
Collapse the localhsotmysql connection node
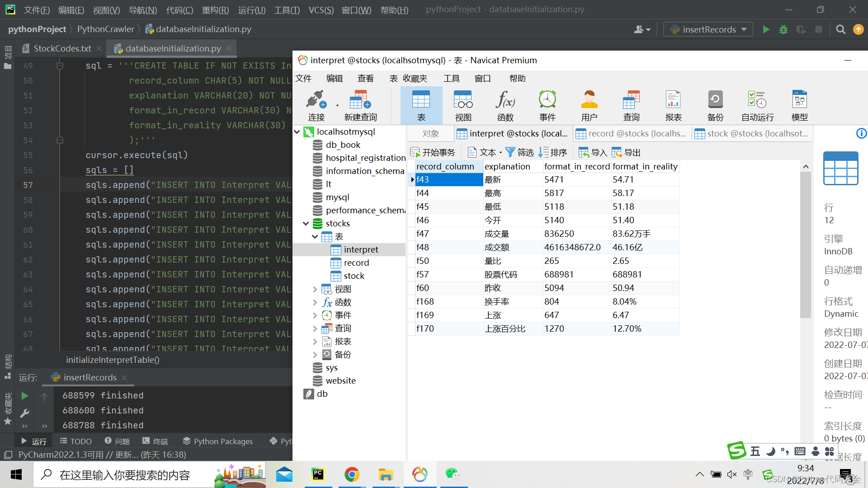[x=297, y=132]
